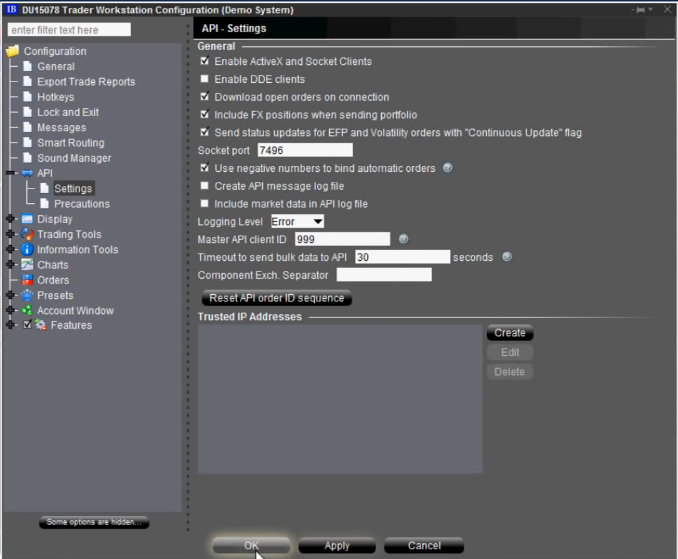This screenshot has height=559, width=678.
Task: Enable DDE clients checkbox
Action: point(205,79)
